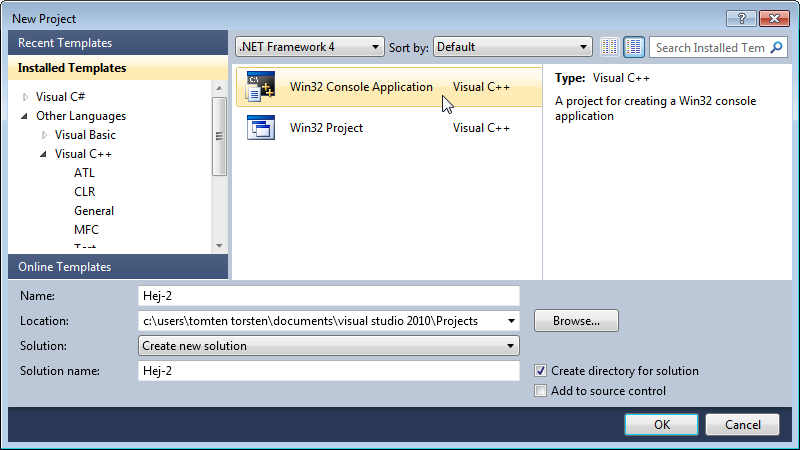Select the Visual Basic tree item
The image size is (800, 450).
(x=85, y=135)
